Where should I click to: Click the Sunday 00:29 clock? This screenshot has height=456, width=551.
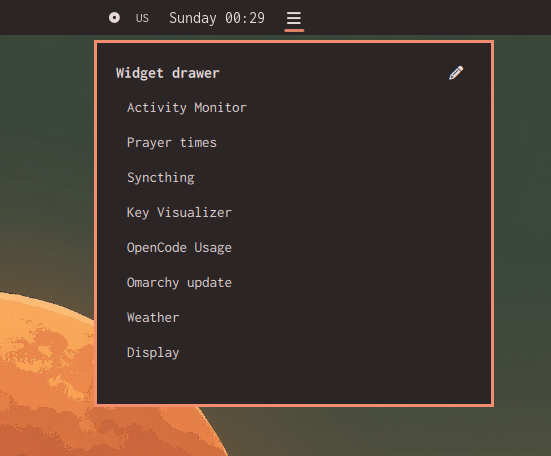point(217,18)
